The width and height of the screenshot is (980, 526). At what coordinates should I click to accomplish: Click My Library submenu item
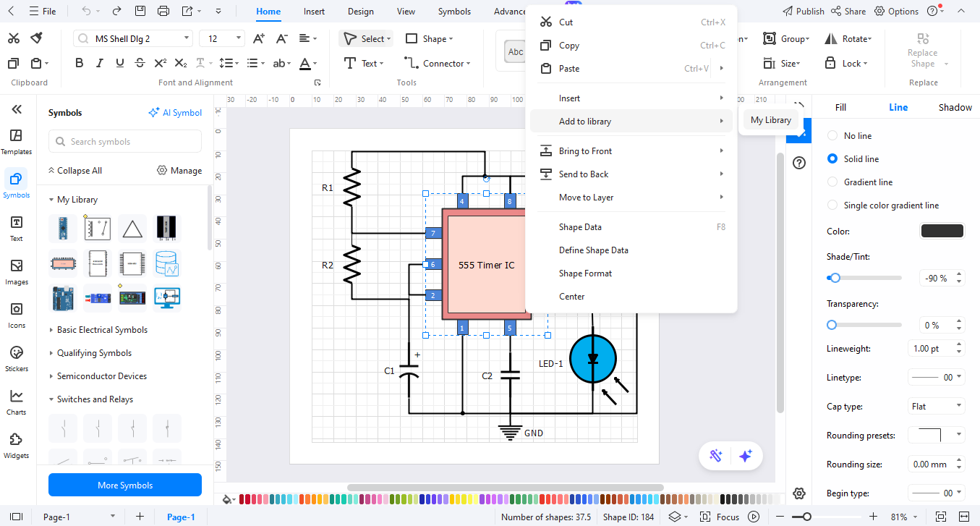tap(771, 120)
